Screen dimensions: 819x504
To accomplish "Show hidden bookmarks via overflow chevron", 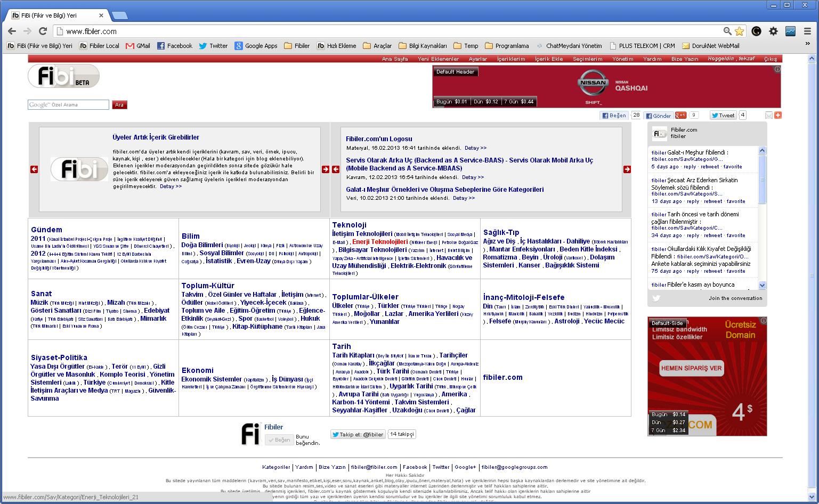I will click(808, 46).
